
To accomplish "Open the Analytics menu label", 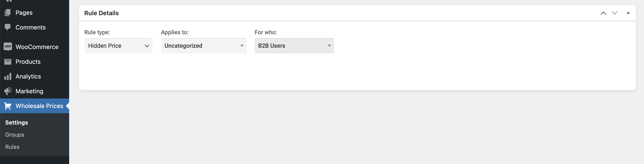I will coord(28,77).
